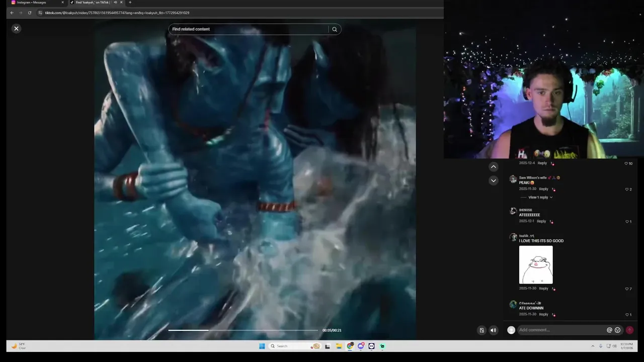
Task: Go forward in the browser
Action: pos(21,13)
